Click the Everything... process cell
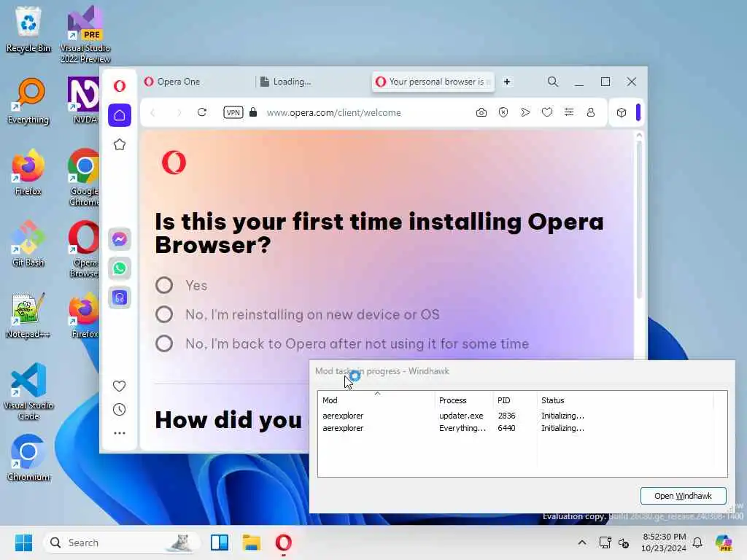The height and width of the screenshot is (560, 747). coord(462,428)
